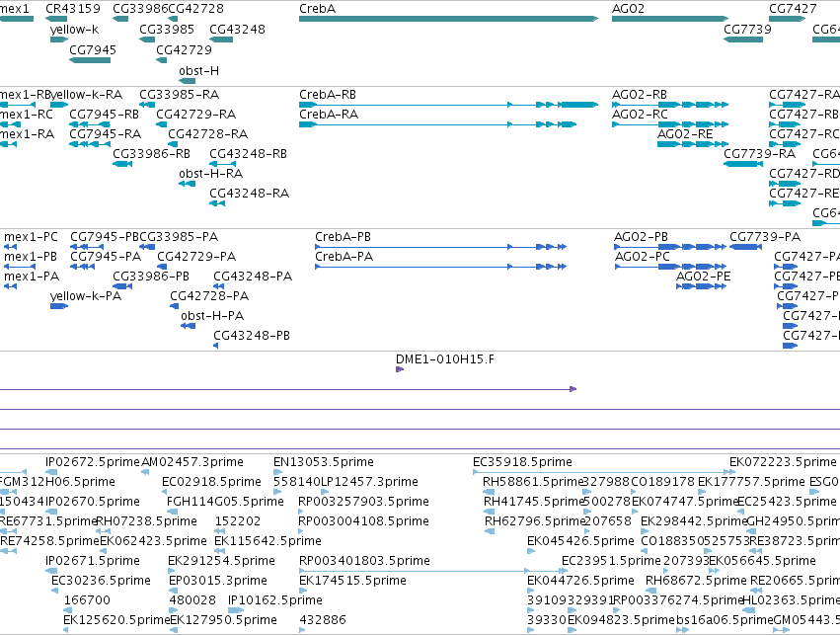This screenshot has width=840, height=635.
Task: Select the obst-H-RA transcript label
Action: point(210,174)
